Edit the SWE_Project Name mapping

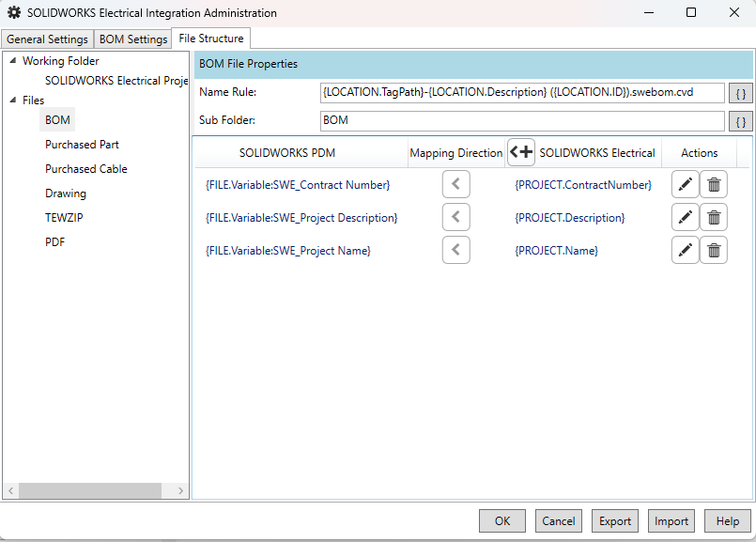pyautogui.click(x=685, y=250)
